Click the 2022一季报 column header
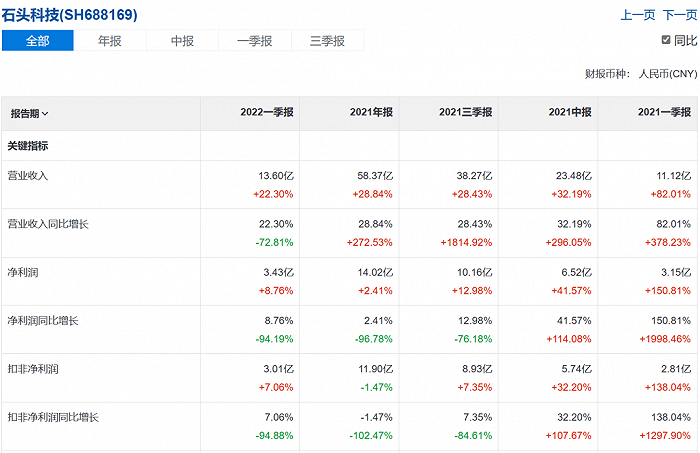700x453 pixels. (267, 112)
